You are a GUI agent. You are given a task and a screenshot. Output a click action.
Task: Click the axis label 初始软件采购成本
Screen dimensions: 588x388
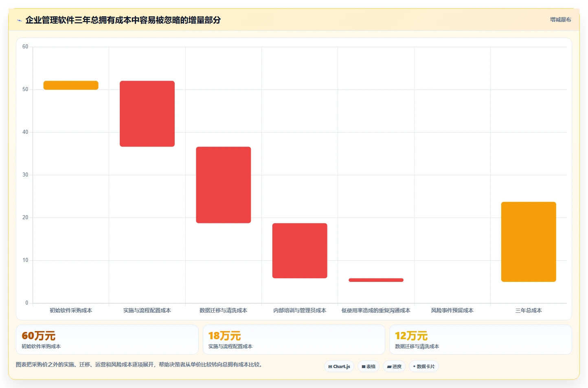pos(71,310)
